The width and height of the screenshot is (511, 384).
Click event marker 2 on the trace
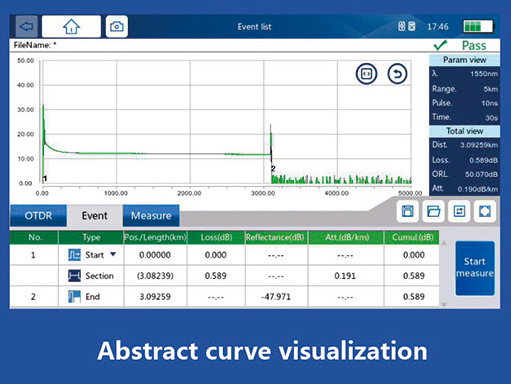pos(273,168)
